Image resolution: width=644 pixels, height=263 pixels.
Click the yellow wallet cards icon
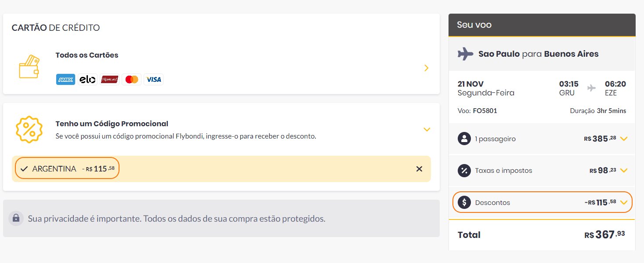coord(29,67)
